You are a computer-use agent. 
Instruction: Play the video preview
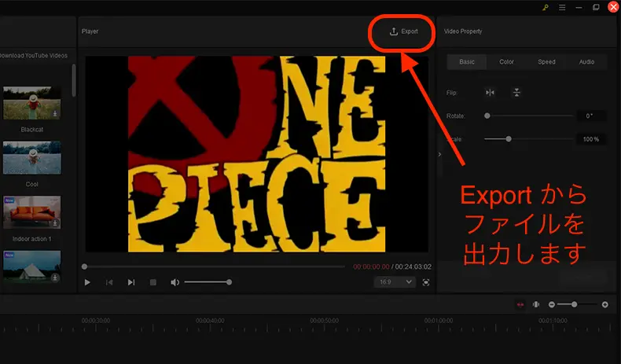(x=87, y=282)
